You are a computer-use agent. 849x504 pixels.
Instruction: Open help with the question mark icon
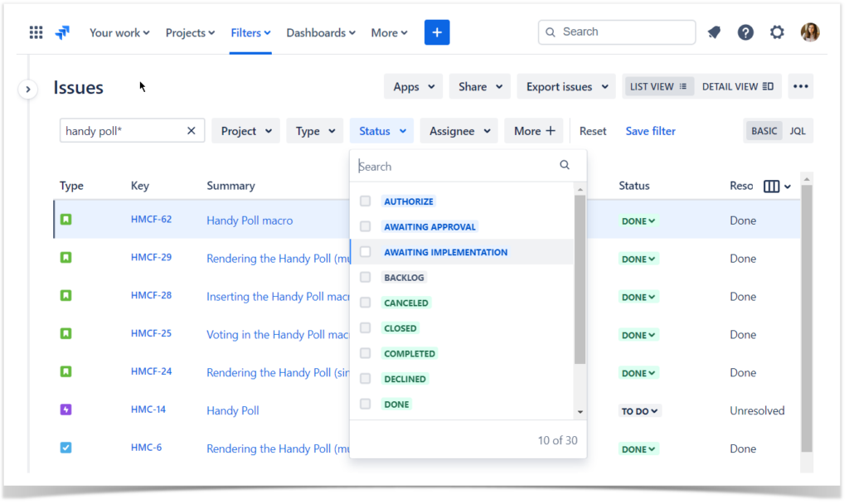click(x=745, y=32)
